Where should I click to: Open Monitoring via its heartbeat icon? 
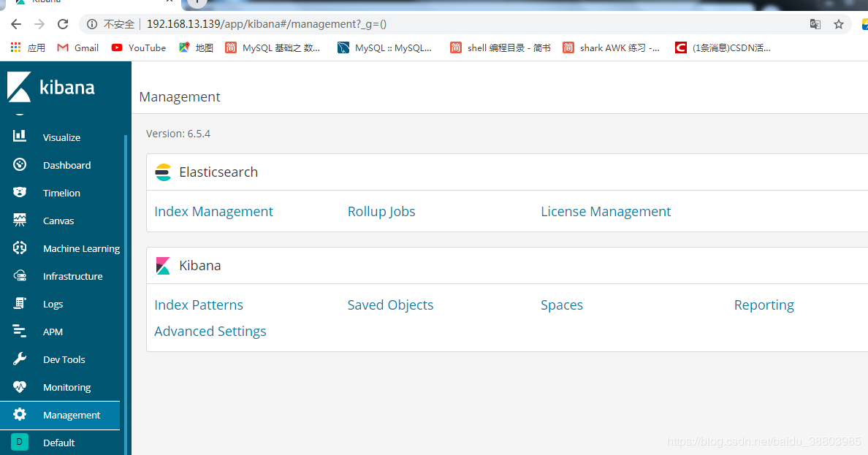20,386
